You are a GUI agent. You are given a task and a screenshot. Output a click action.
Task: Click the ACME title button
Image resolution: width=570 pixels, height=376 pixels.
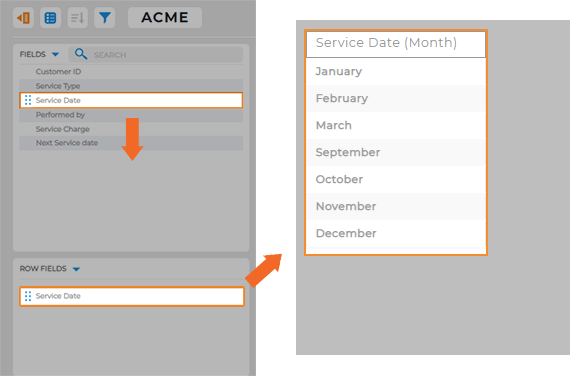(165, 17)
